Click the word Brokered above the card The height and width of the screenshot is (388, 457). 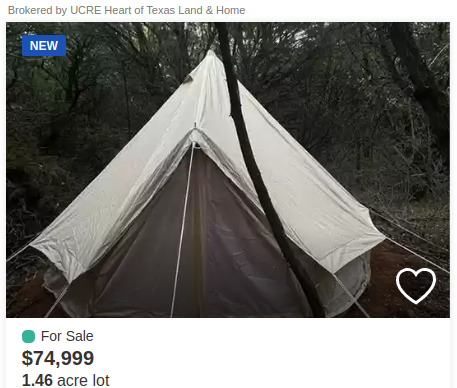pos(30,10)
